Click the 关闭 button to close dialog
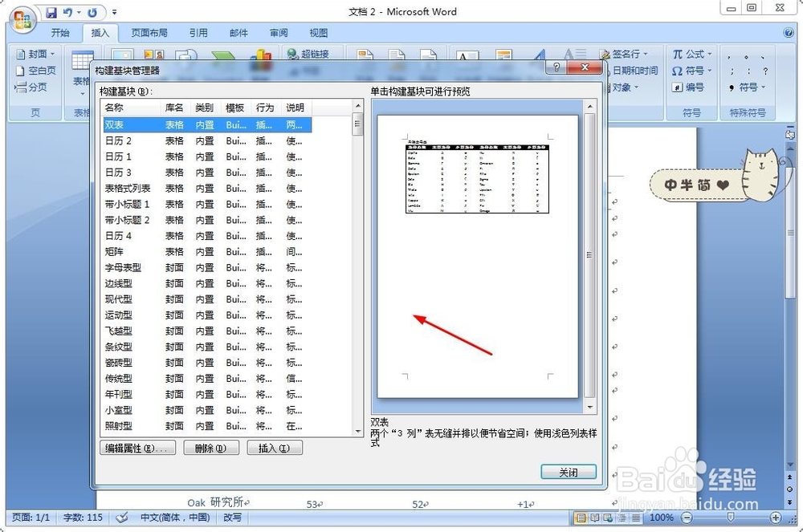The height and width of the screenshot is (532, 803). 568,472
